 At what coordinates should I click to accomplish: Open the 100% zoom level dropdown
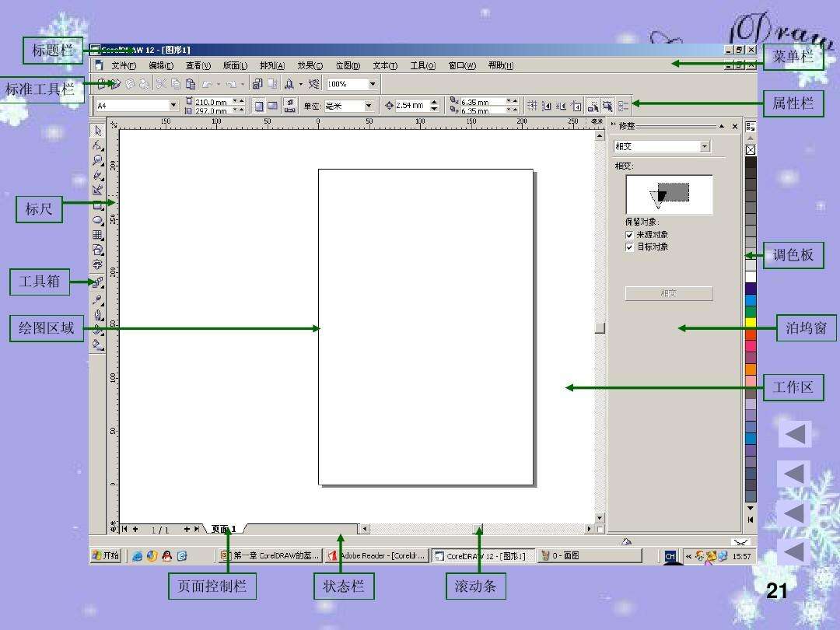pos(373,84)
